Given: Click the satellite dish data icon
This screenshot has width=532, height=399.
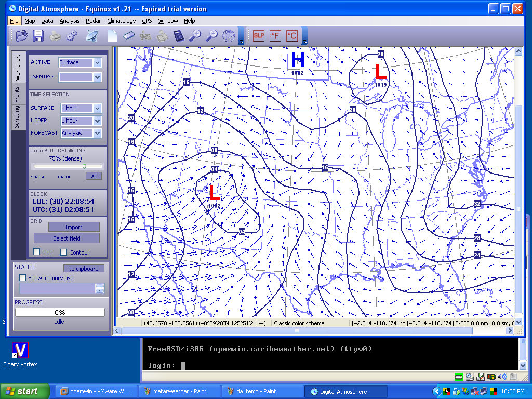Looking at the screenshot, I should [x=91, y=36].
